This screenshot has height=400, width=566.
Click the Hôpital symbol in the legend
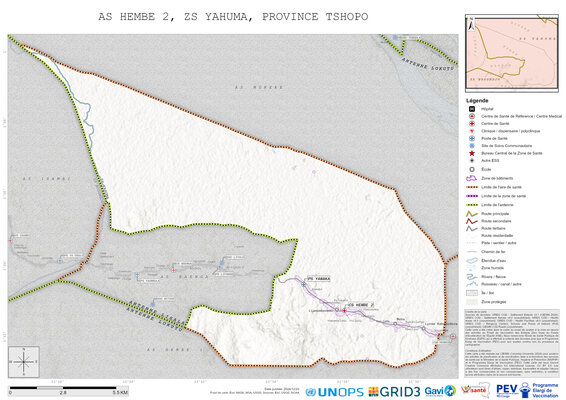pos(471,109)
